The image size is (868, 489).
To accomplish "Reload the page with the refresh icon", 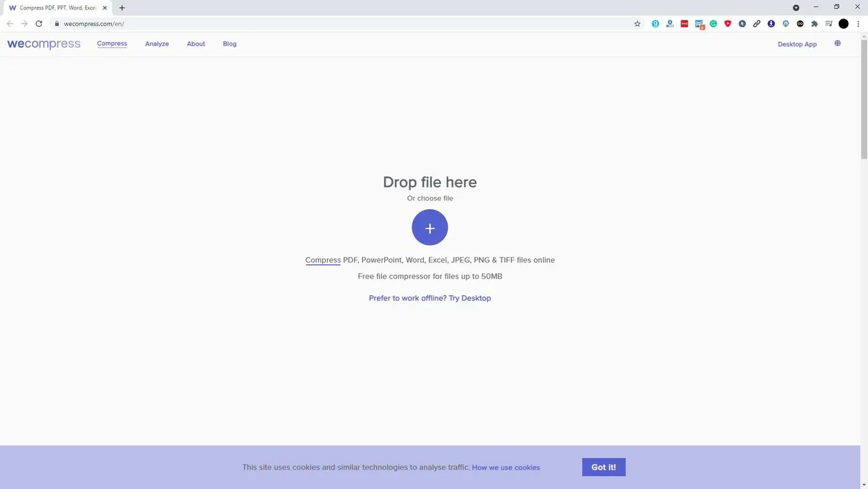I will [38, 24].
